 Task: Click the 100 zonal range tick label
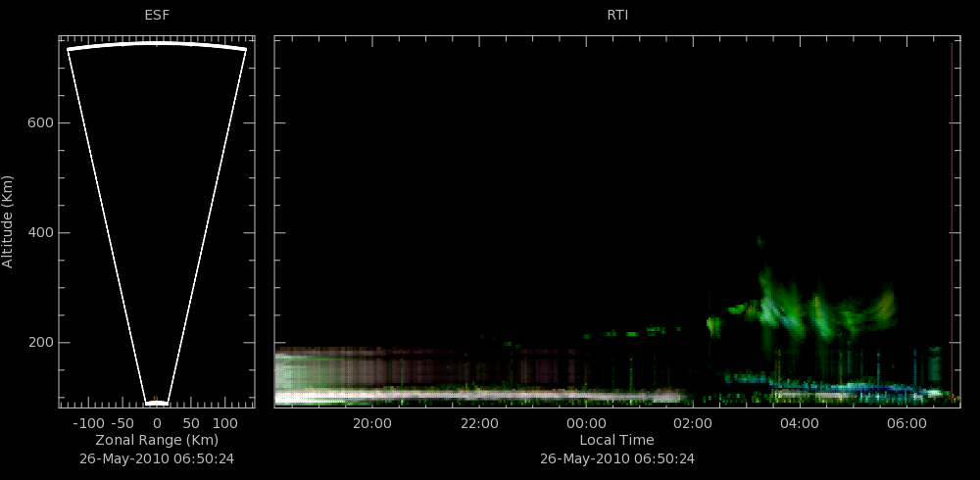[x=225, y=424]
